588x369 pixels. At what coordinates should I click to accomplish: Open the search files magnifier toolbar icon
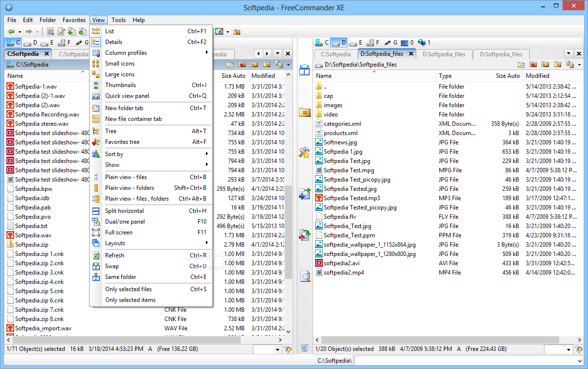[50, 32]
